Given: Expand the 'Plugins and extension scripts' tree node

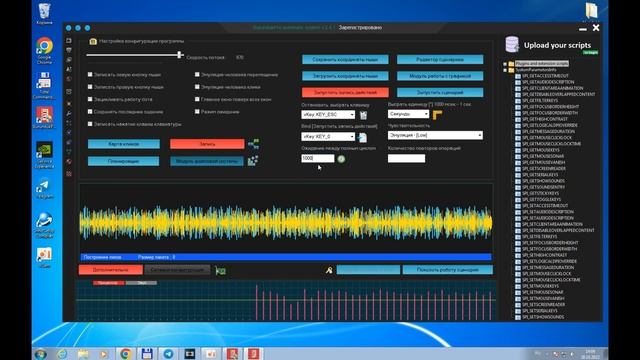Looking at the screenshot, I should coord(505,64).
